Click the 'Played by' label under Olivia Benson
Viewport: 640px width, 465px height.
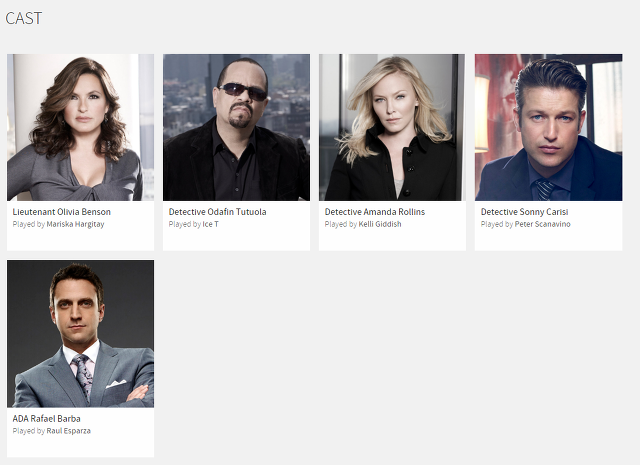(29, 224)
